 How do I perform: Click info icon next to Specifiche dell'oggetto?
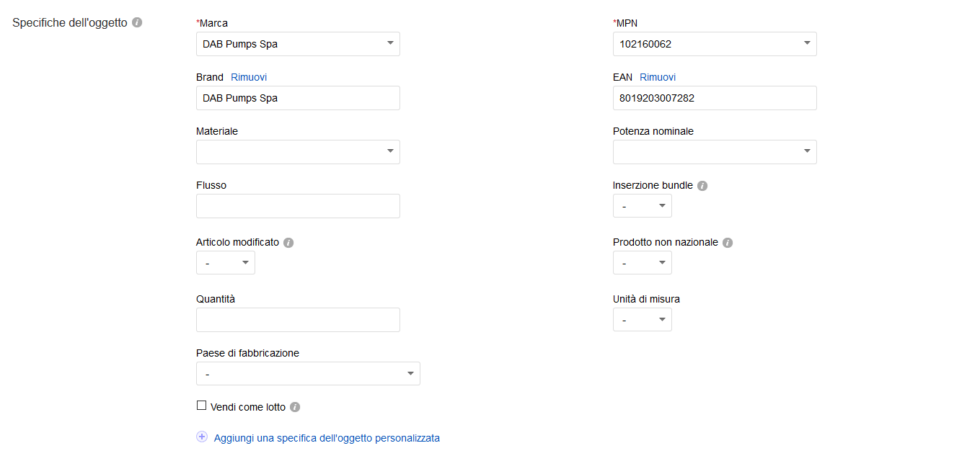coord(137,22)
